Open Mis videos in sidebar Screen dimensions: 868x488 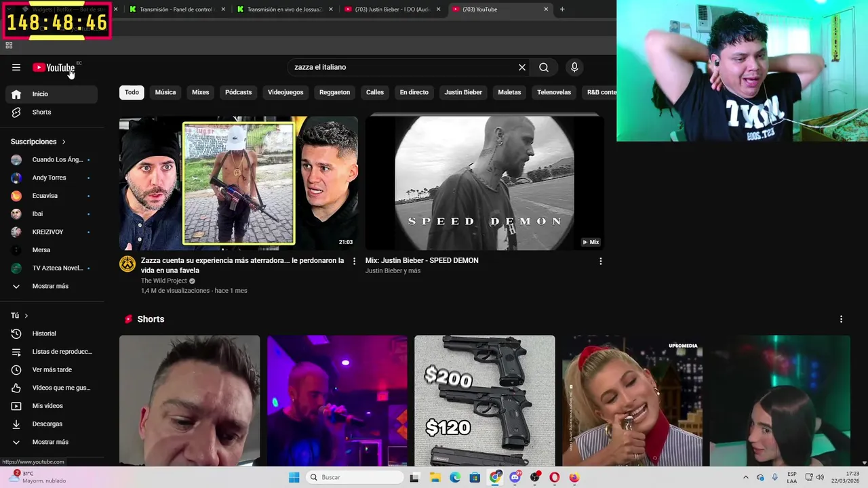pos(52,406)
